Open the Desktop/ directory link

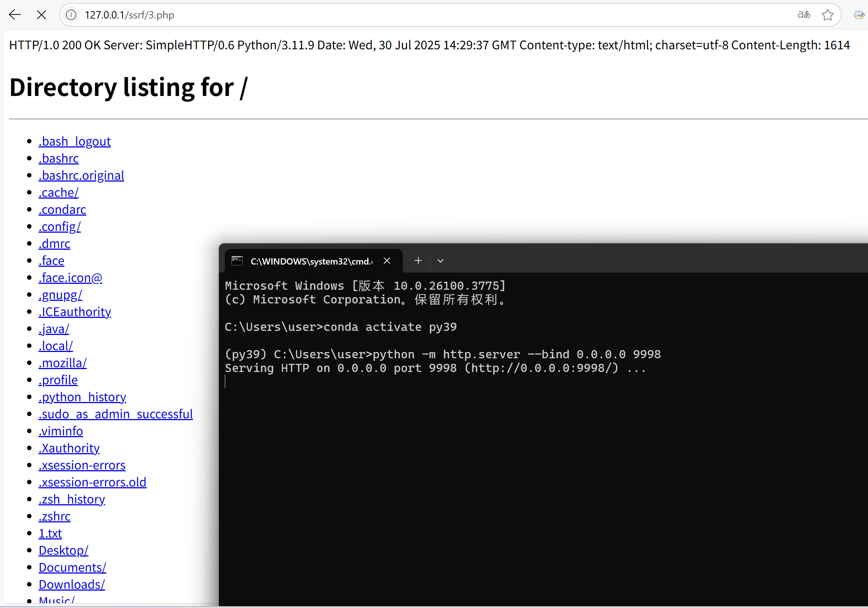tap(63, 550)
